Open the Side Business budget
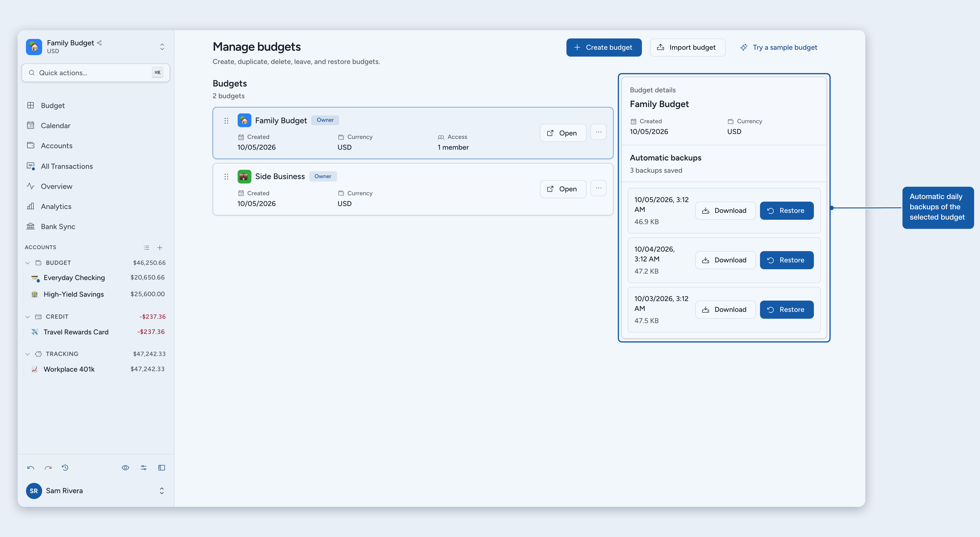Screen dimensions: 980x537 563,189
